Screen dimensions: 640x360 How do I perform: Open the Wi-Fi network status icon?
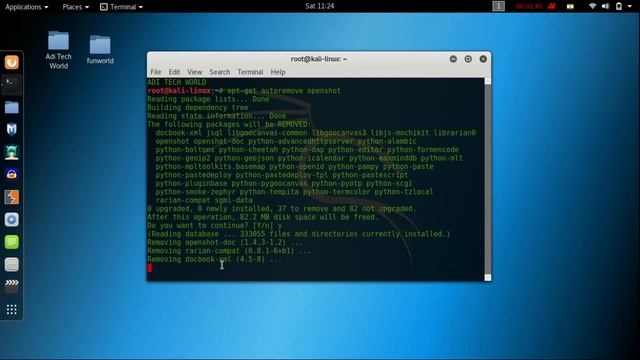pyautogui.click(x=592, y=6)
